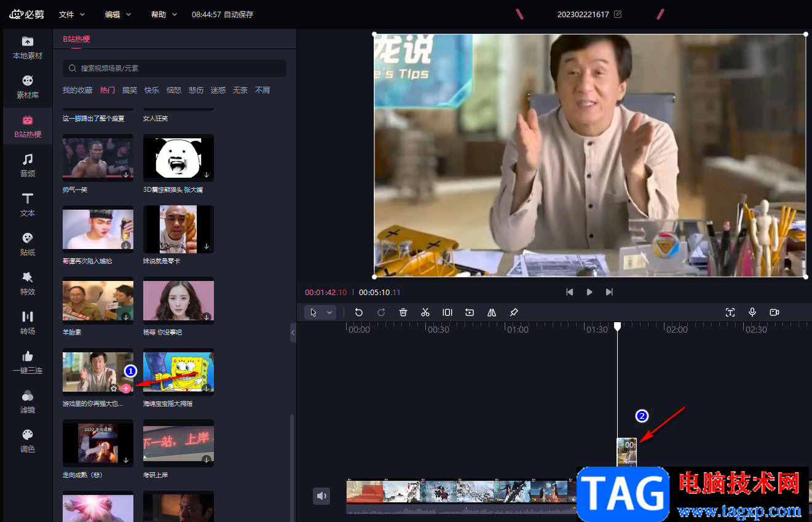Screen dimensions: 812x522
Task: Select the 羊胎素 thumbnail
Action: click(x=98, y=301)
